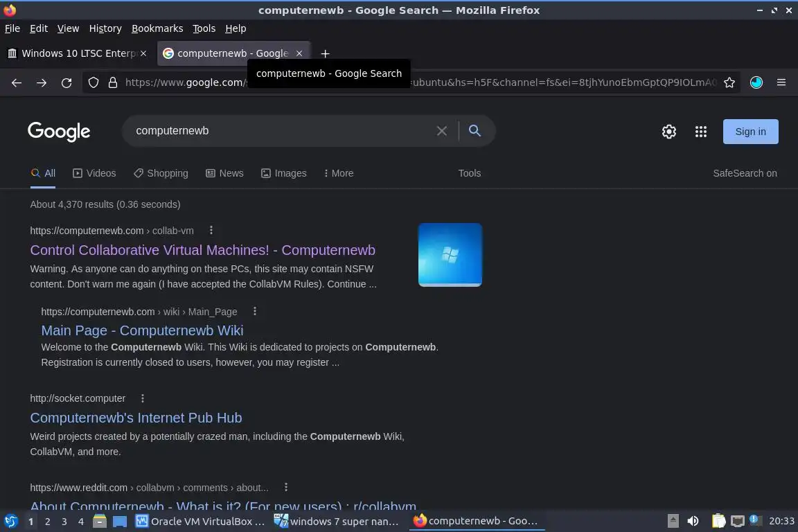
Task: Open the Tools menu in menu bar
Action: coord(204,28)
